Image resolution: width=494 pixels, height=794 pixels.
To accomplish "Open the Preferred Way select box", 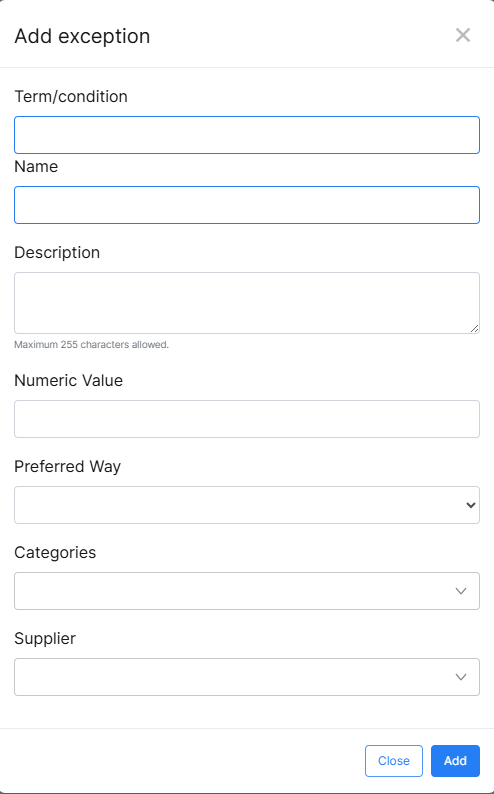I will [247, 505].
